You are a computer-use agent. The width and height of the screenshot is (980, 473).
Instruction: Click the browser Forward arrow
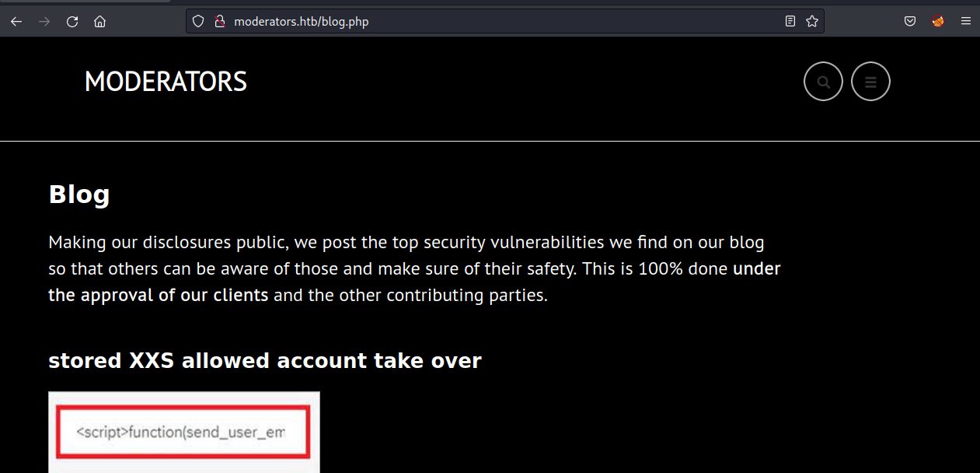tap(44, 22)
